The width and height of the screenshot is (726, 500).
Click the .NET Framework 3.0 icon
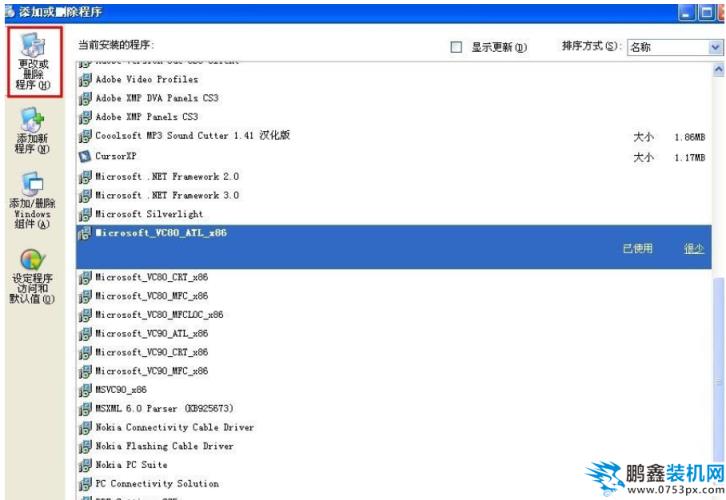click(x=85, y=196)
